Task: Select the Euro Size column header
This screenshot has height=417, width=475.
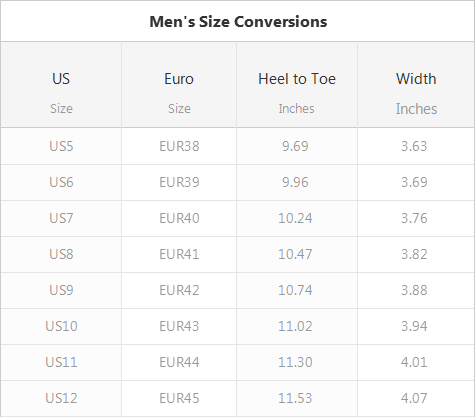Action: pos(179,85)
